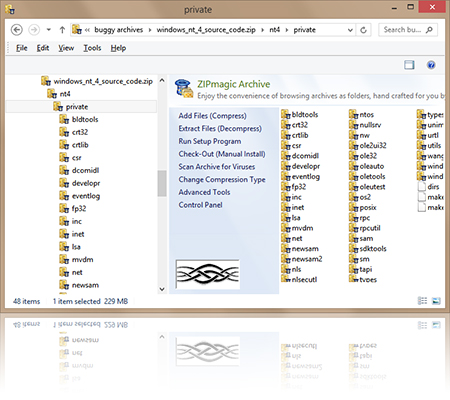The height and width of the screenshot is (400, 450).
Task: Click the nt4 breadcrumb segment
Action: pyautogui.click(x=274, y=30)
